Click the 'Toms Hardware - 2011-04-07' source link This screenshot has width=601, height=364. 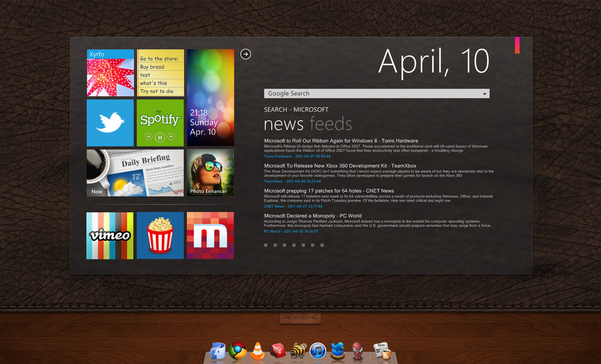(x=297, y=156)
